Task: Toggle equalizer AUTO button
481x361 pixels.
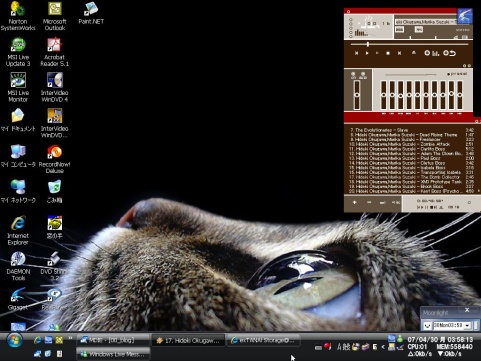Action: click(363, 75)
